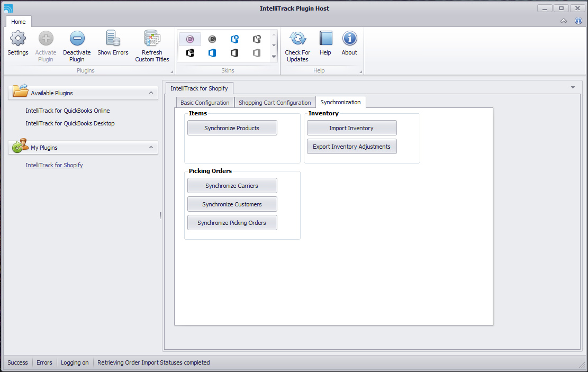Click the Synchronize Picking Orders button
Screen dimensions: 588x372
click(x=232, y=223)
